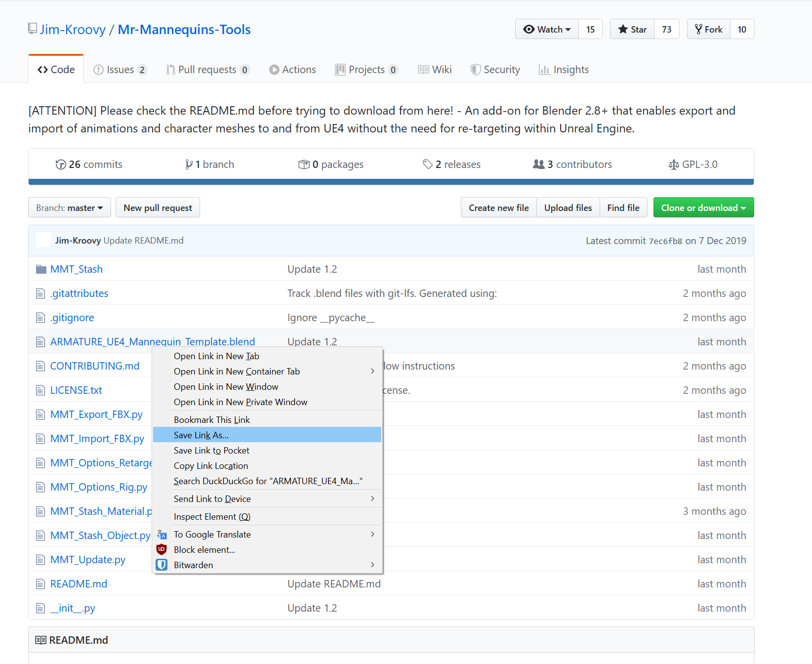The height and width of the screenshot is (664, 812).
Task: Open the Security tab
Action: pyautogui.click(x=495, y=70)
